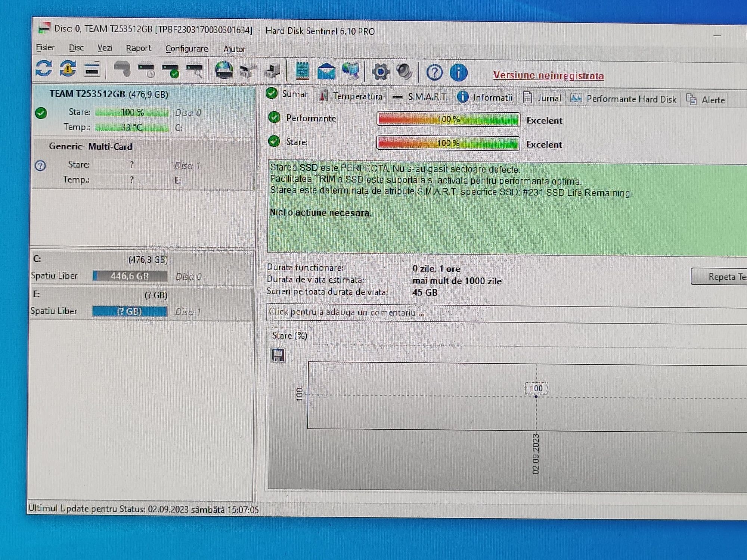Click the disk with clock toolbar icon

(147, 70)
